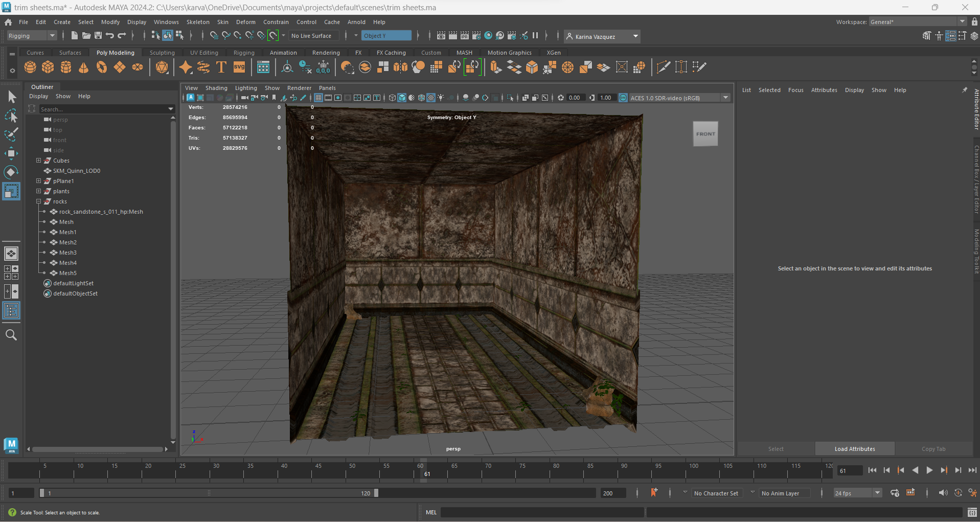Select Mesh3 in the Outliner
The width and height of the screenshot is (980, 522).
tap(68, 253)
